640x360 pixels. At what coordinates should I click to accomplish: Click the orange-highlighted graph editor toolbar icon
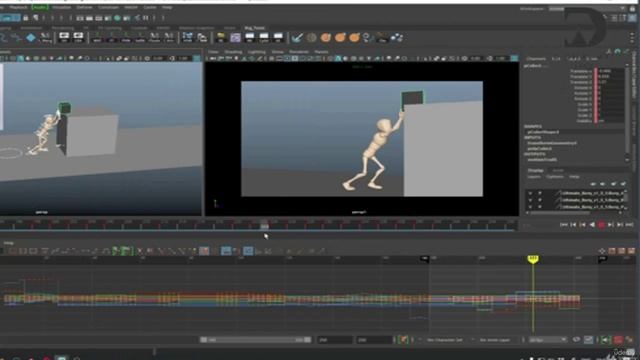pyautogui.click(x=204, y=251)
